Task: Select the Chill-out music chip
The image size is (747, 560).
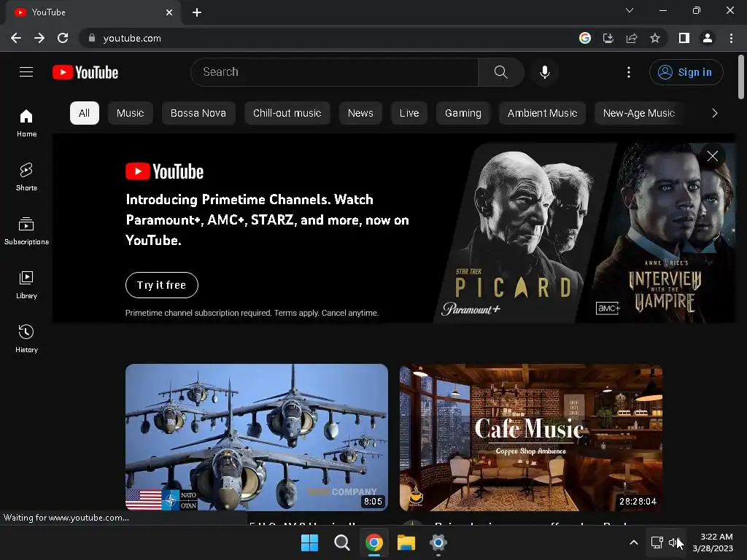Action: pyautogui.click(x=287, y=113)
